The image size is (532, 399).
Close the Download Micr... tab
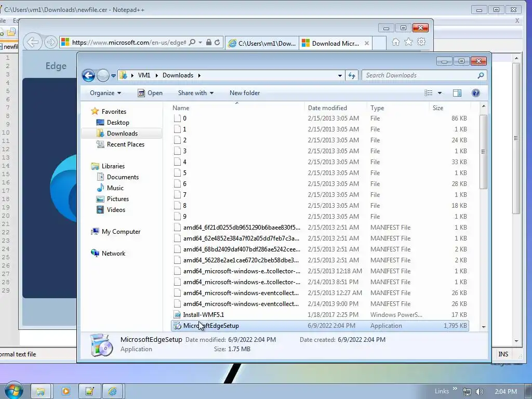367,43
